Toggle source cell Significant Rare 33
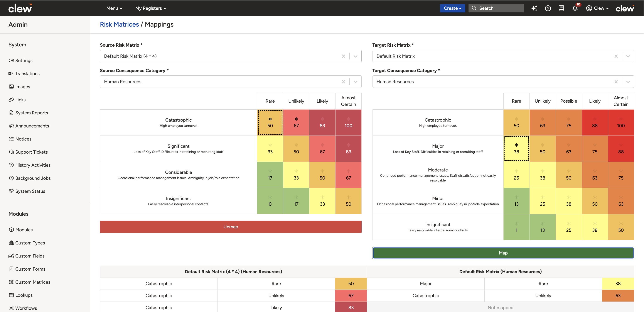Screen dimensions: 644x312 click(270, 149)
